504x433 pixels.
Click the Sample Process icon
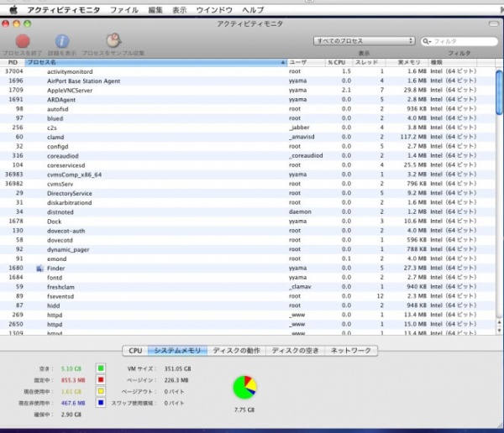tap(113, 40)
